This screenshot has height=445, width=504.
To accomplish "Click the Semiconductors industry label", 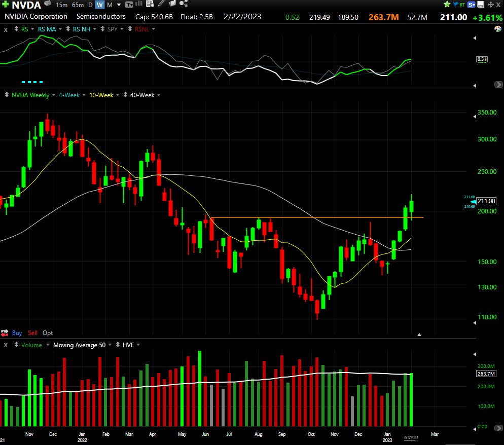I will click(x=101, y=16).
